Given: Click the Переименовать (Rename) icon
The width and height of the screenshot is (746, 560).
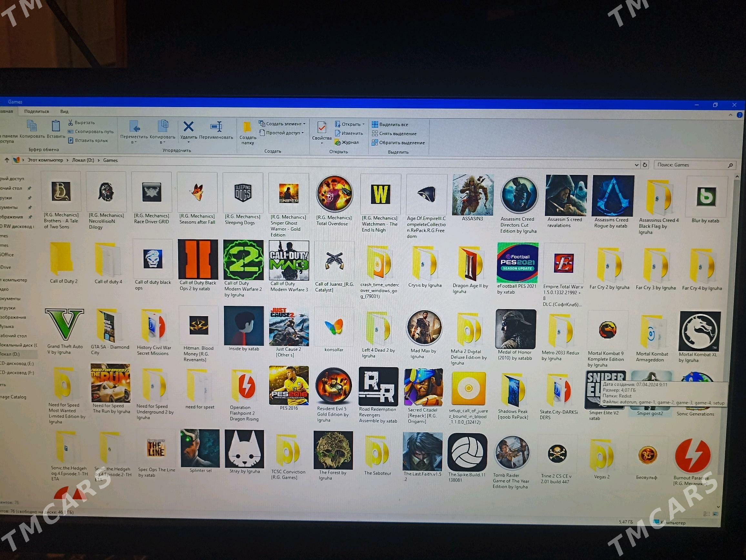Looking at the screenshot, I should [x=216, y=127].
